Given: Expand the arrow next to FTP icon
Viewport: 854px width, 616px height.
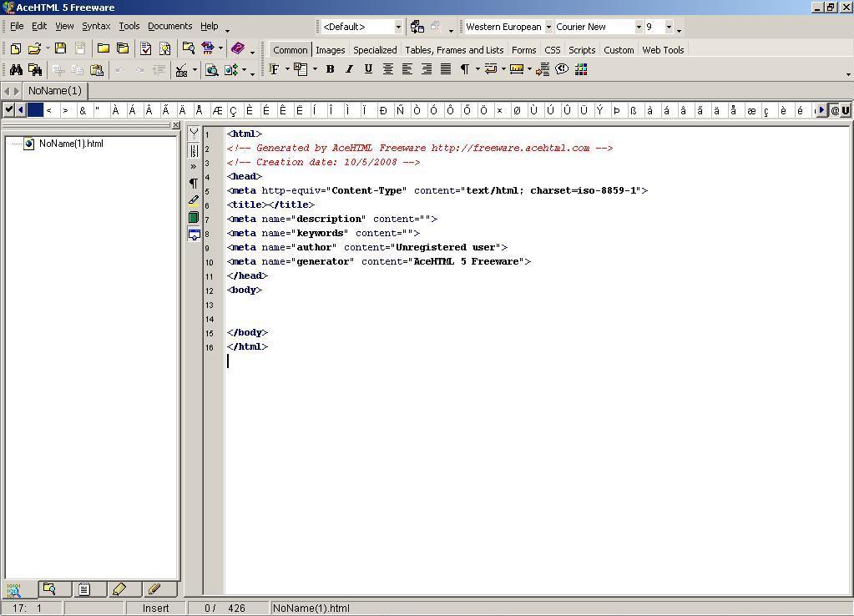Looking at the screenshot, I should point(220,48).
